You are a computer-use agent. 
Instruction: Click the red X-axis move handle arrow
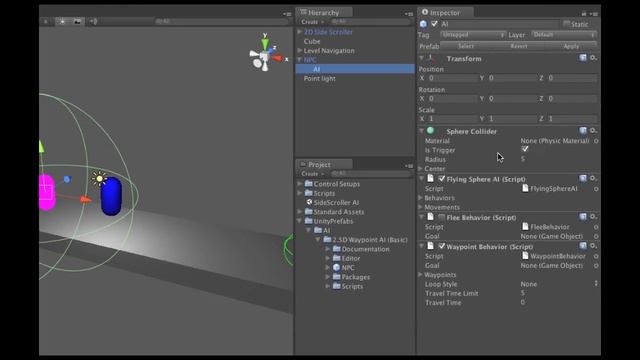86,199
